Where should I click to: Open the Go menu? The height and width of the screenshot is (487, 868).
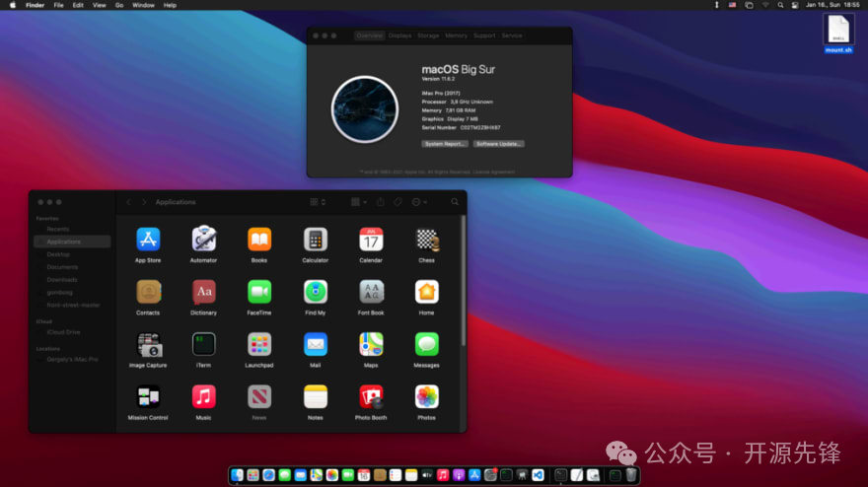119,5
